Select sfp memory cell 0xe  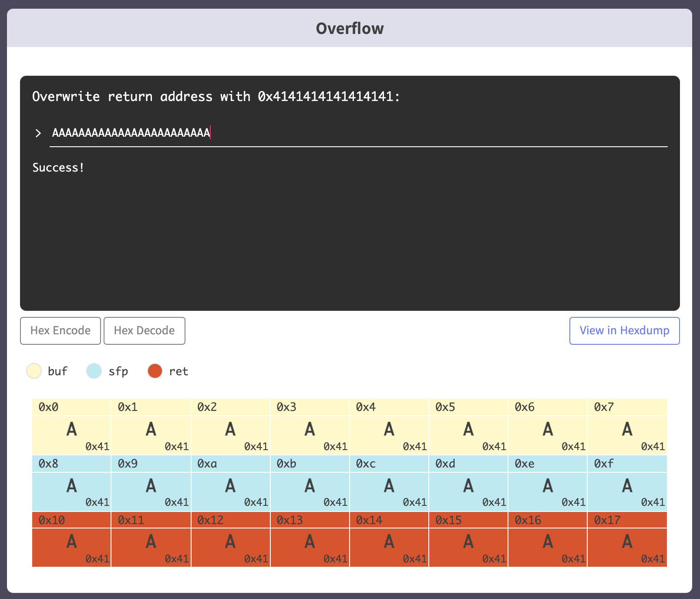(548, 483)
